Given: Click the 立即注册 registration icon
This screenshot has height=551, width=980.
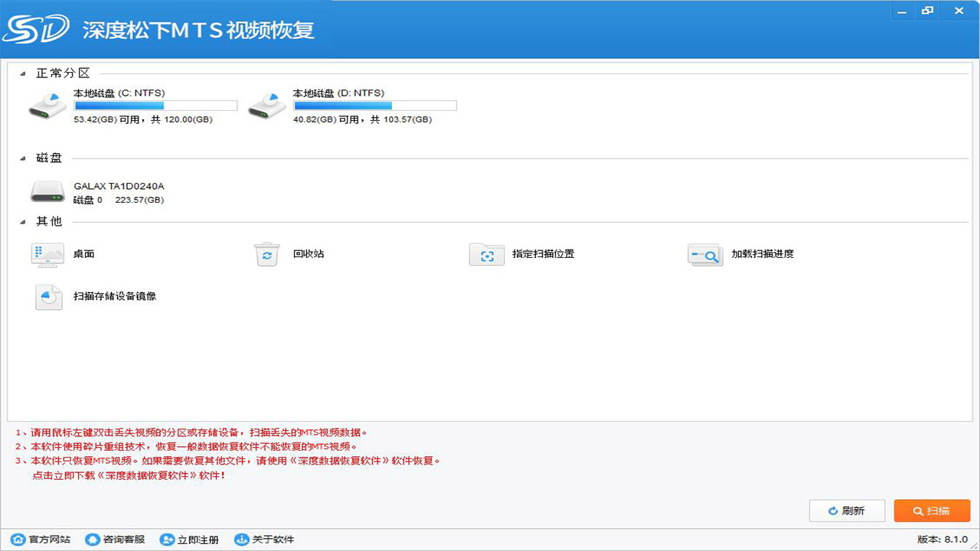Looking at the screenshot, I should point(167,540).
